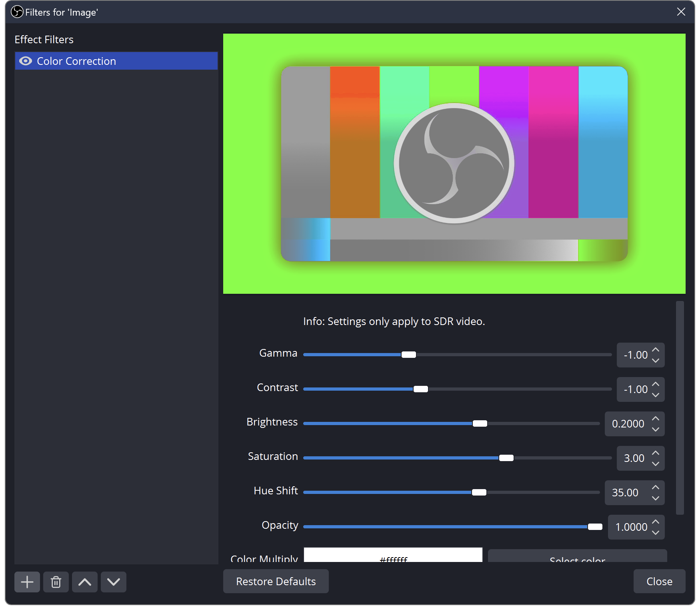Hide the Color Correction filter
Screen dimensions: 700x610
(x=25, y=61)
